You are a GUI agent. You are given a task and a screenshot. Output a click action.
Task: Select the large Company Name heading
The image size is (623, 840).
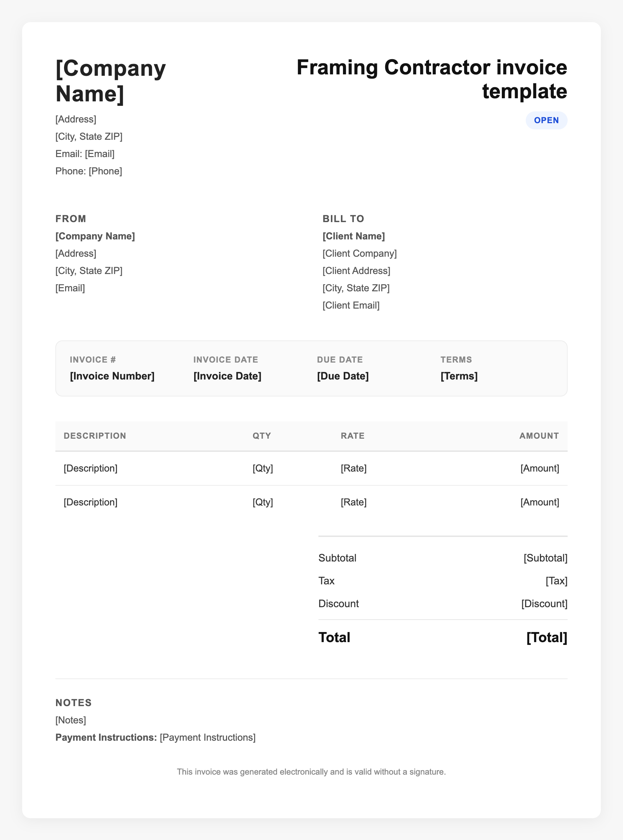110,81
